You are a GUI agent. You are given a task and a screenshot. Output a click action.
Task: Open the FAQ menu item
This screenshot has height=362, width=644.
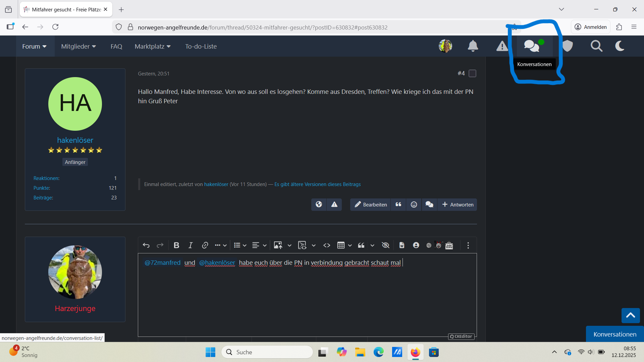(x=116, y=46)
